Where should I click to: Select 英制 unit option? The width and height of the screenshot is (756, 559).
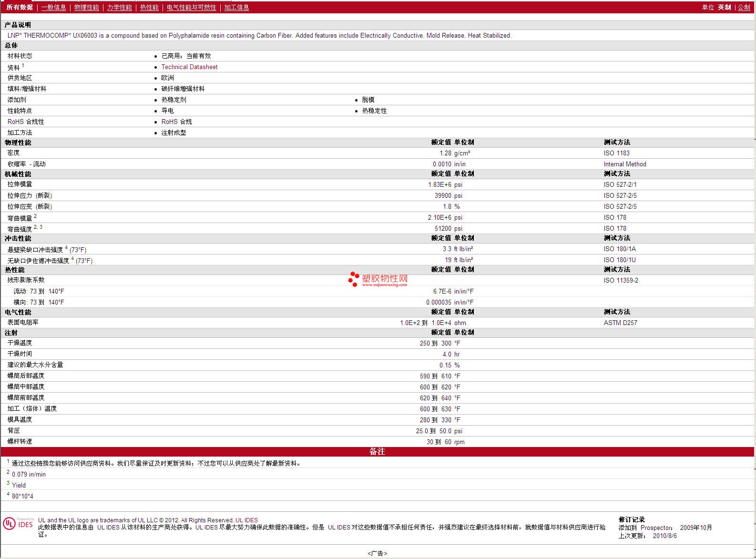point(725,8)
